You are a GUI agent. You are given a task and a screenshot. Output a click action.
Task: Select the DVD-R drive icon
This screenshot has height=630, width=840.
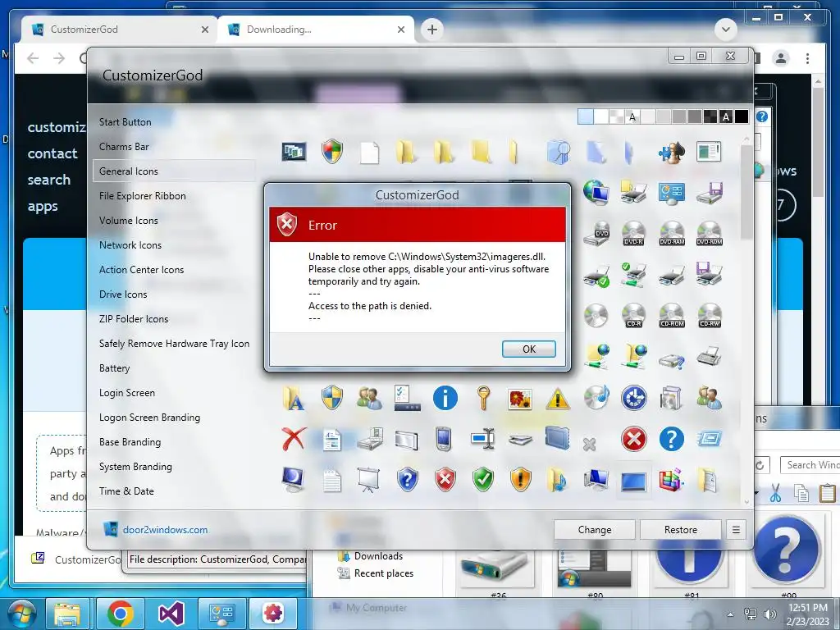click(633, 233)
